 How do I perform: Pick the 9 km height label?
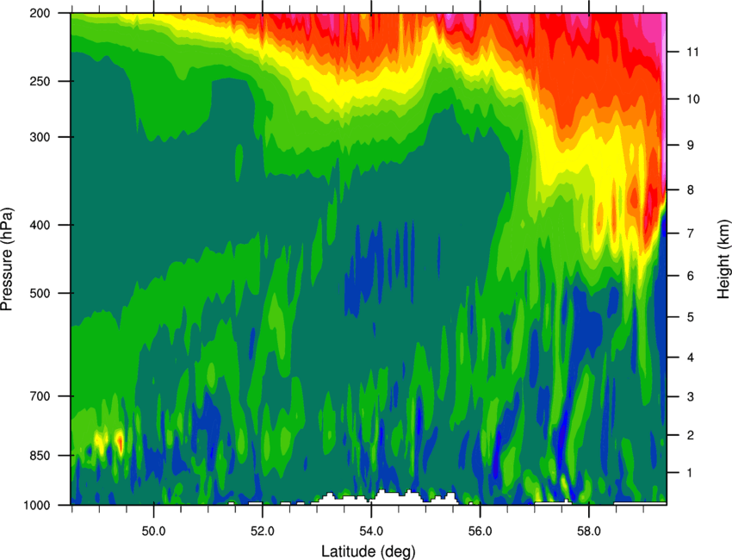[691, 146]
